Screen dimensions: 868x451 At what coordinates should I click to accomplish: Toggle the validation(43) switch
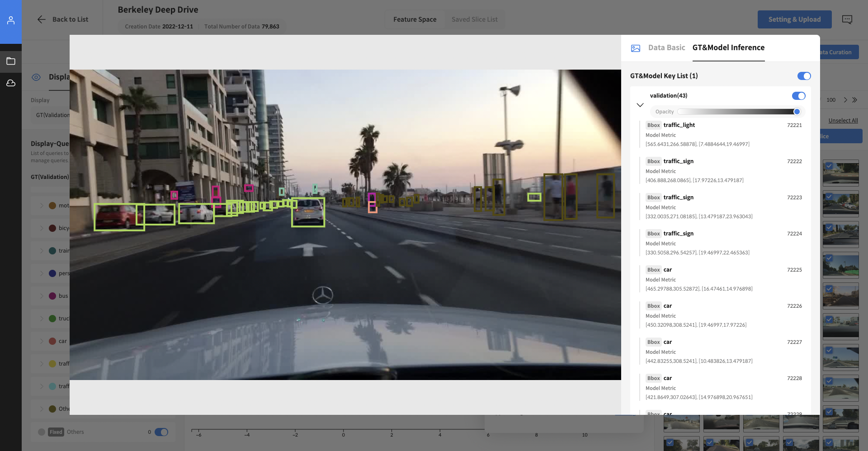click(x=798, y=96)
